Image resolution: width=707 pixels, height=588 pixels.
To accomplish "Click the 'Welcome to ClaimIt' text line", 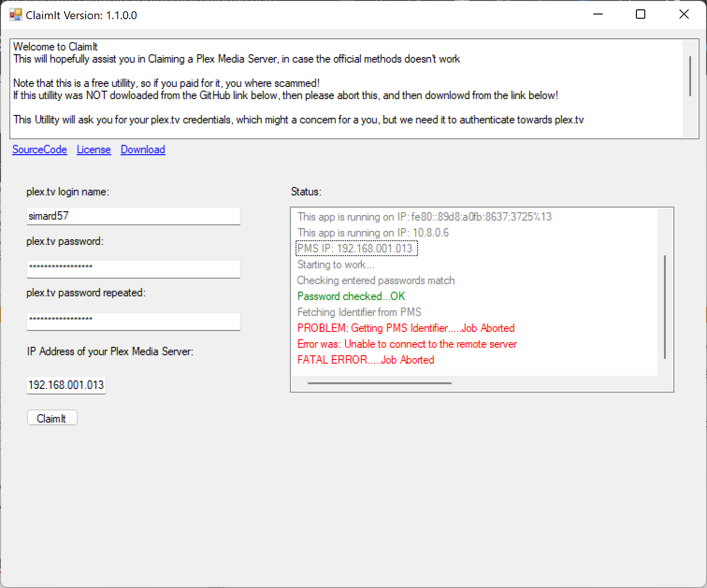I will [x=55, y=47].
